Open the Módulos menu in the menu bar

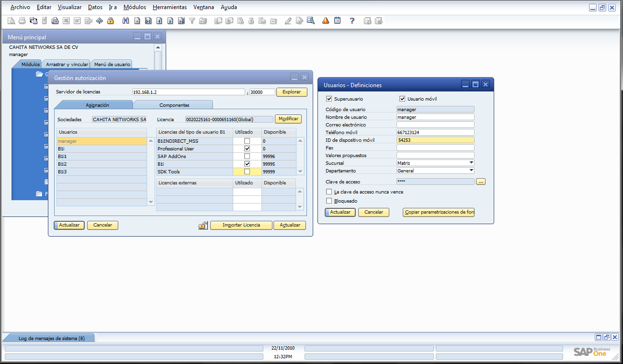click(135, 7)
